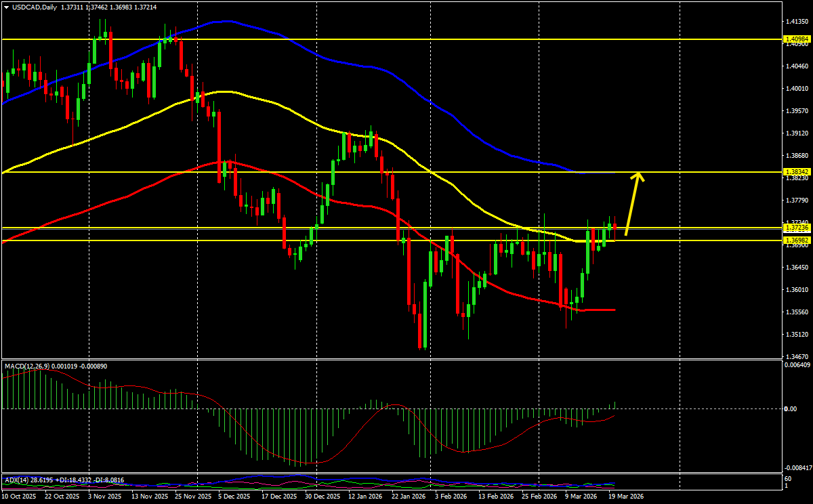
Task: Click the 1.36450 price scale value
Action: coord(797,267)
